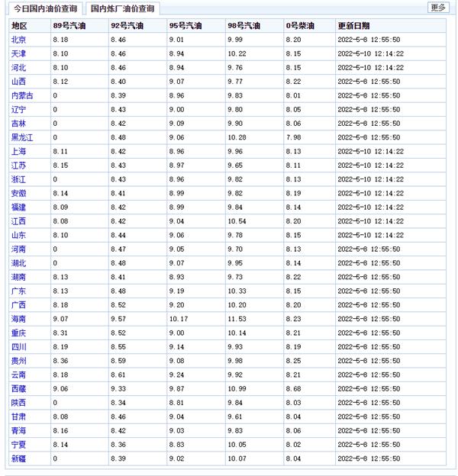Open the 海南 region link
This screenshot has height=476, width=458.
coord(18,319)
